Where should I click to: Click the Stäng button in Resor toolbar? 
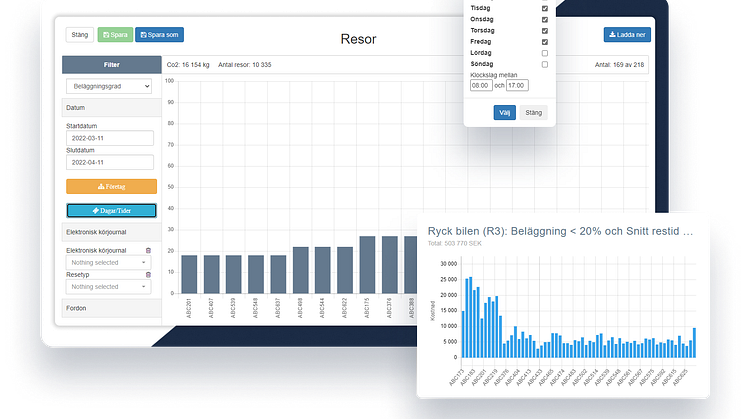[x=79, y=35]
